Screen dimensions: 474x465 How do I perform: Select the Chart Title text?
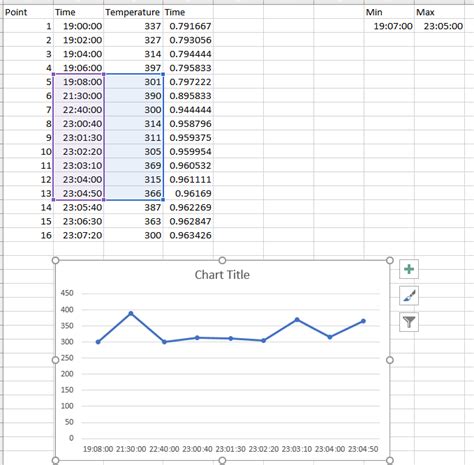pos(222,275)
